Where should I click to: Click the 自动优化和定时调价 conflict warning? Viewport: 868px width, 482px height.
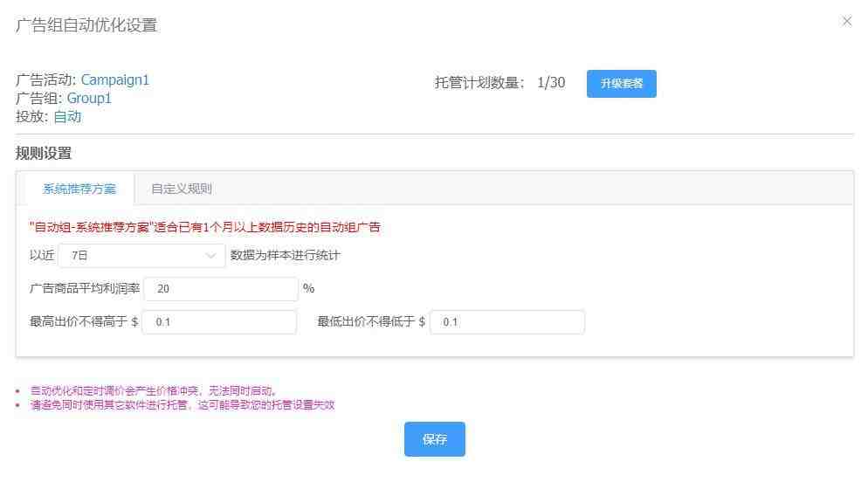coord(154,390)
